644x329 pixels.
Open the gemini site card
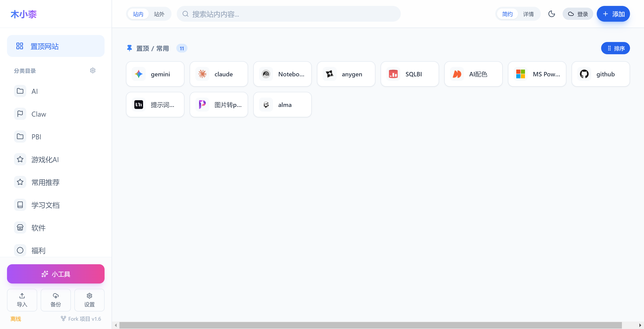[x=155, y=74]
